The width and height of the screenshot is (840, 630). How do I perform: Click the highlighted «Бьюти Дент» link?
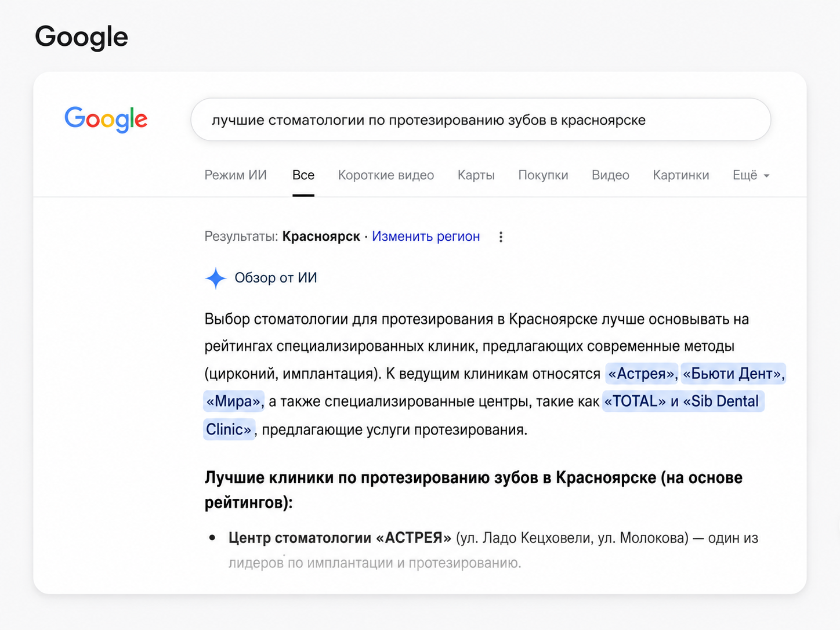733,374
